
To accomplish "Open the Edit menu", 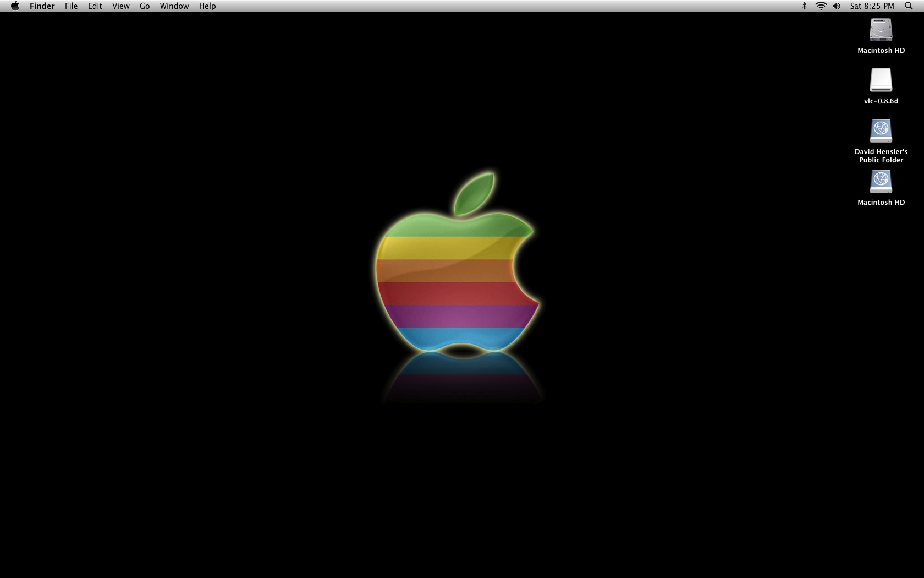I will tap(95, 6).
